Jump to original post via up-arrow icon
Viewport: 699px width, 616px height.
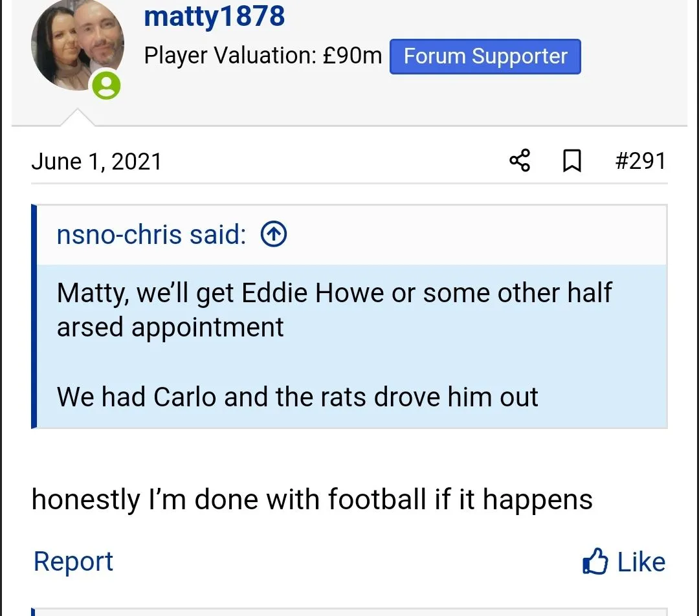(273, 235)
